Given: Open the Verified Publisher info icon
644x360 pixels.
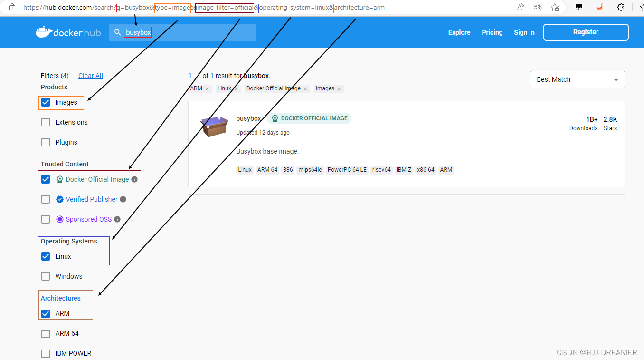Looking at the screenshot, I should tap(123, 199).
